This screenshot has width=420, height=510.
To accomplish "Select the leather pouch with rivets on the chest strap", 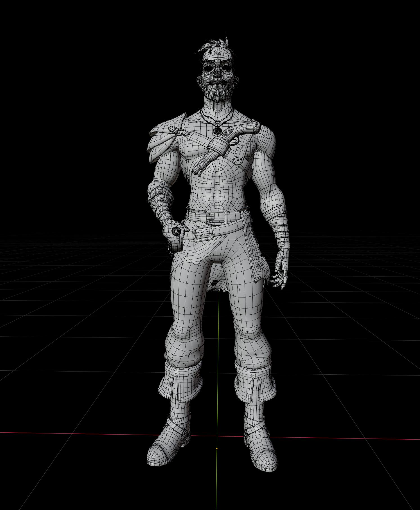I will pos(241,152).
